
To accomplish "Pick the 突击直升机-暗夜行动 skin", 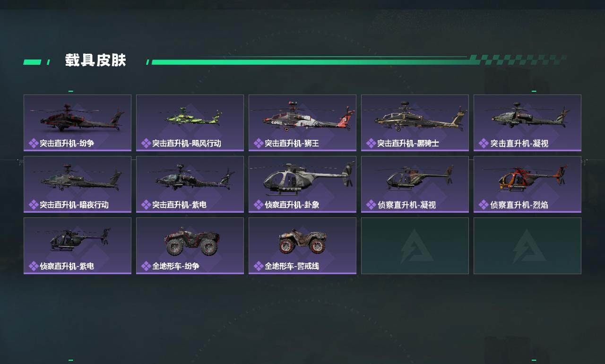I will click(78, 184).
